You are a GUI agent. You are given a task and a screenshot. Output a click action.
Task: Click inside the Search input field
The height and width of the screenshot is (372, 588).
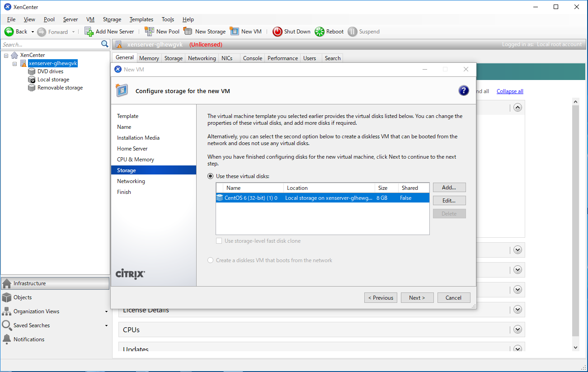[51, 44]
